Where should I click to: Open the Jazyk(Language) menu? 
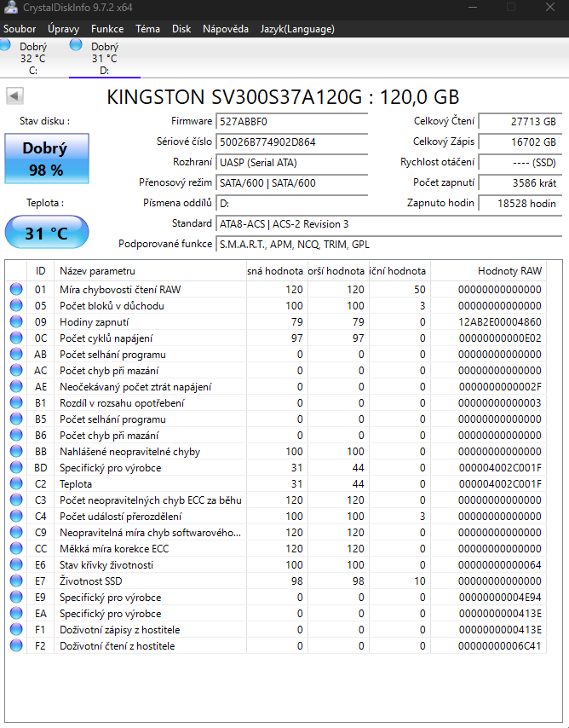click(x=297, y=29)
